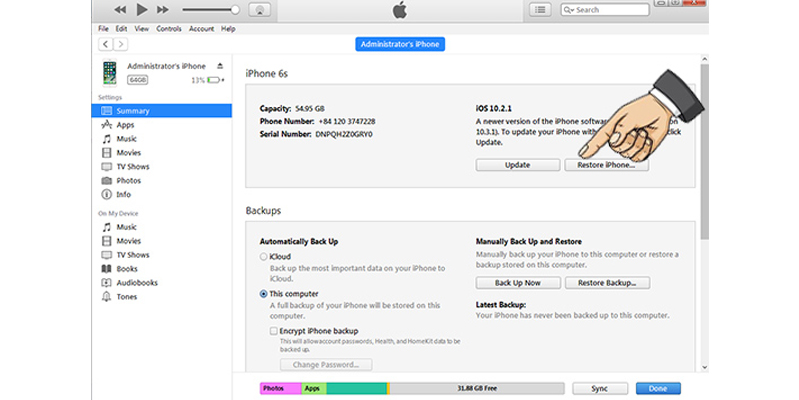Screen dimensions: 799x400
Task: Click the Administrator's iPhone device tab
Action: pos(399,45)
